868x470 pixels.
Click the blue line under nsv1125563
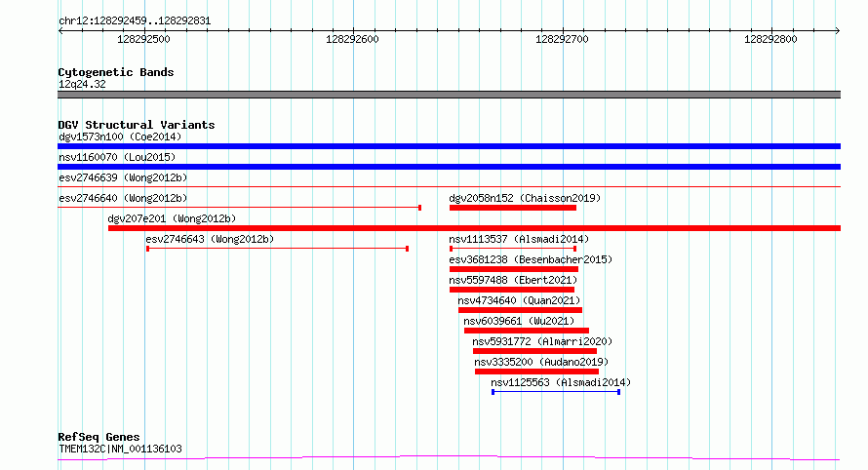click(556, 392)
